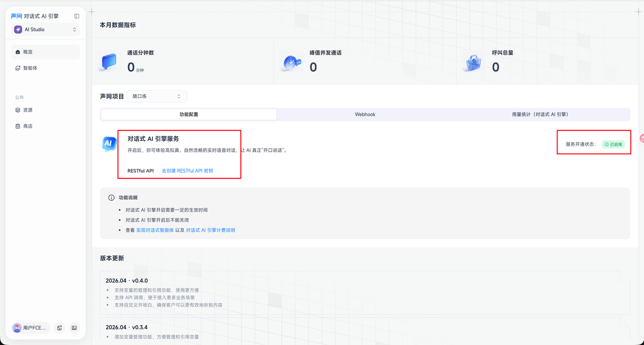Click the 通话分钟数 label
Image resolution: width=644 pixels, height=345 pixels.
(140, 52)
